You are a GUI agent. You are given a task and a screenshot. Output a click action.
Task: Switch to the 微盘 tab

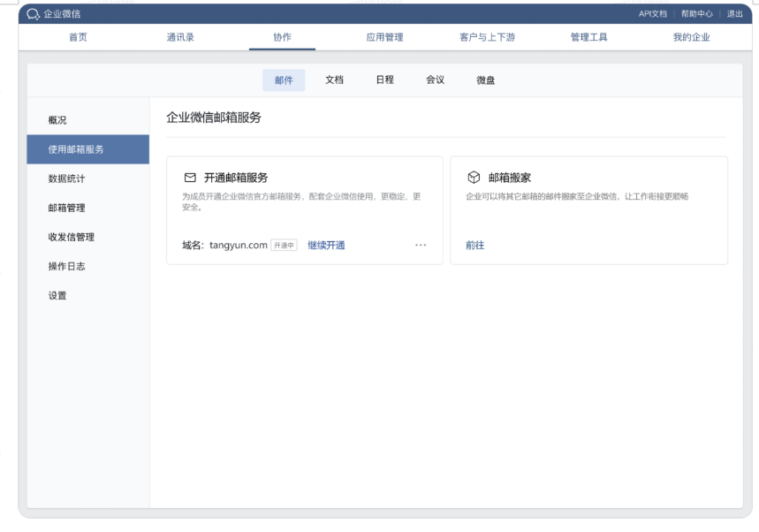(x=484, y=80)
